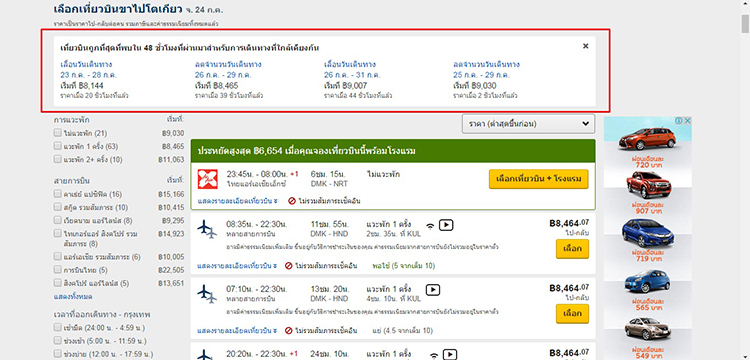Select the 08:35 flight with เลือก button
The height and width of the screenshot is (360, 750).
pos(572,249)
